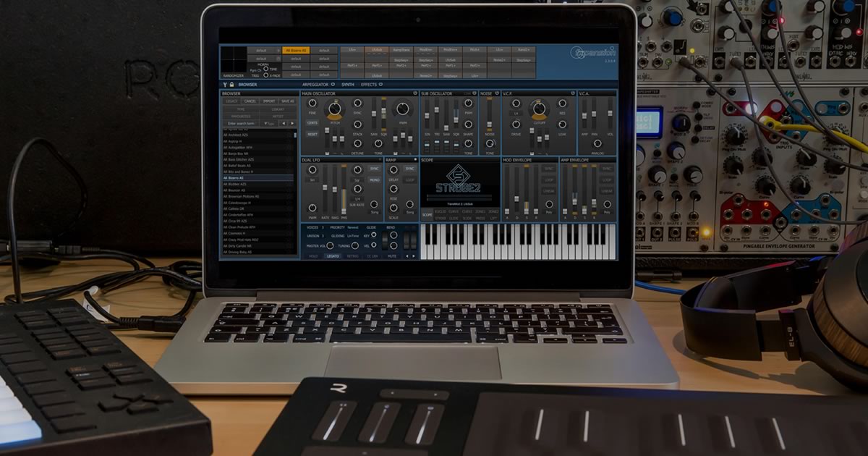The height and width of the screenshot is (456, 868).
Task: Toggle the Ramp Sync button
Action: tap(410, 169)
